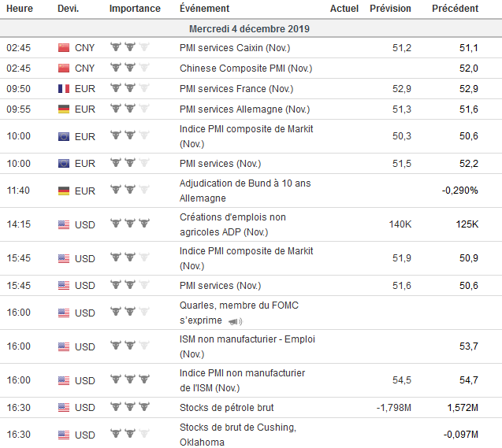Click the importance bull icons for Créations d'emplois ADP

pos(129,224)
